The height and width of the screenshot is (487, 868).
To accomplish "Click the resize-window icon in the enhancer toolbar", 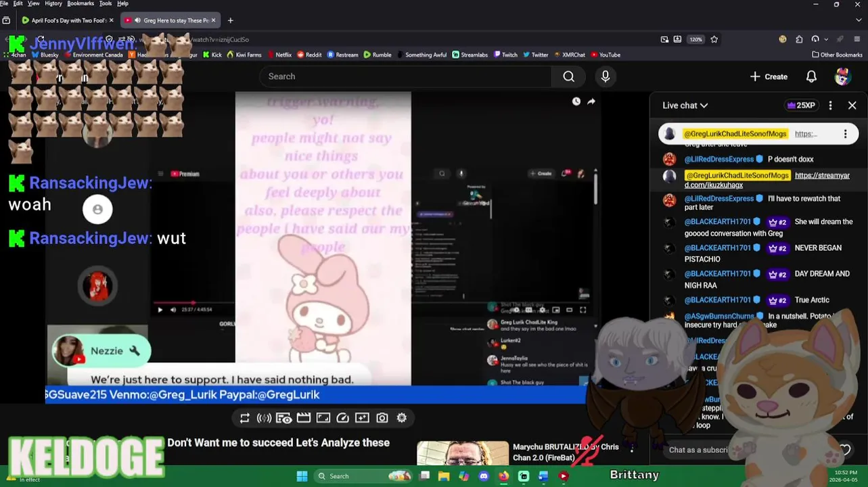I will 323,418.
